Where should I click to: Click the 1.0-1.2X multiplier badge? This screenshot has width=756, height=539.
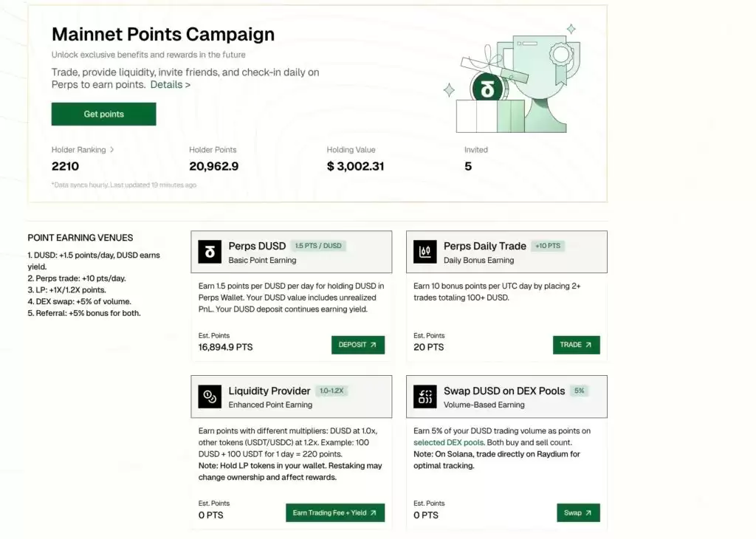(331, 391)
